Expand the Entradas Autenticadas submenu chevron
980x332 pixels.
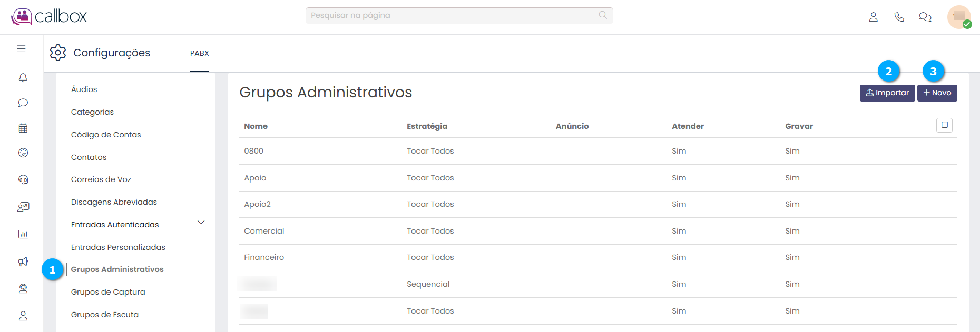201,223
